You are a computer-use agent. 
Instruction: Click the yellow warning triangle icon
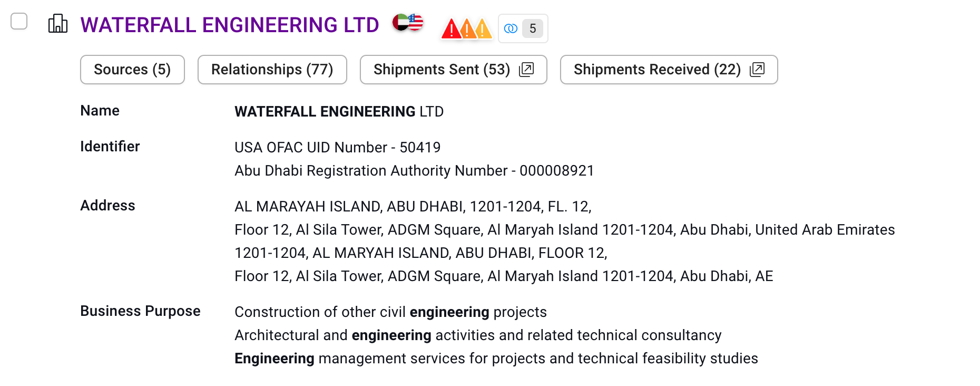(483, 29)
